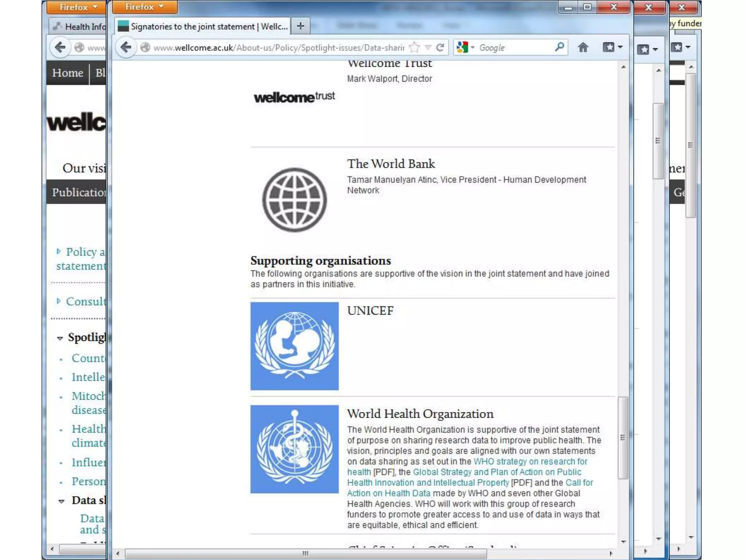Click the Home item in site navigation
The image size is (747, 560).
point(67,73)
